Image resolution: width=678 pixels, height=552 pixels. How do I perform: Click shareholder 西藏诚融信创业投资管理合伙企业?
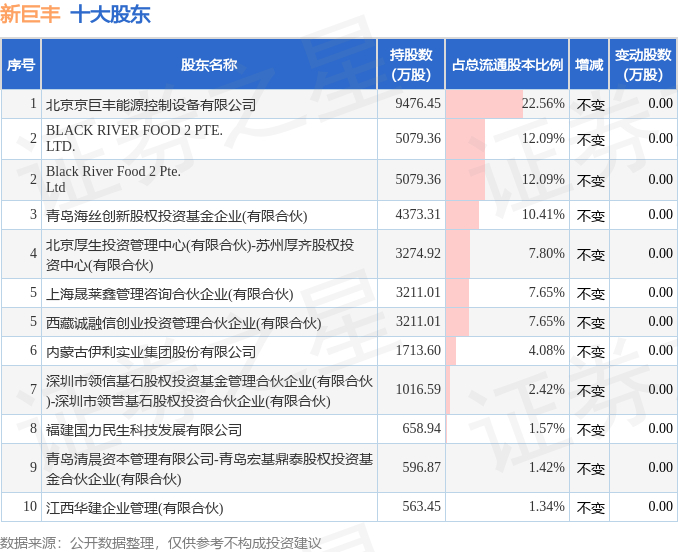tap(183, 323)
